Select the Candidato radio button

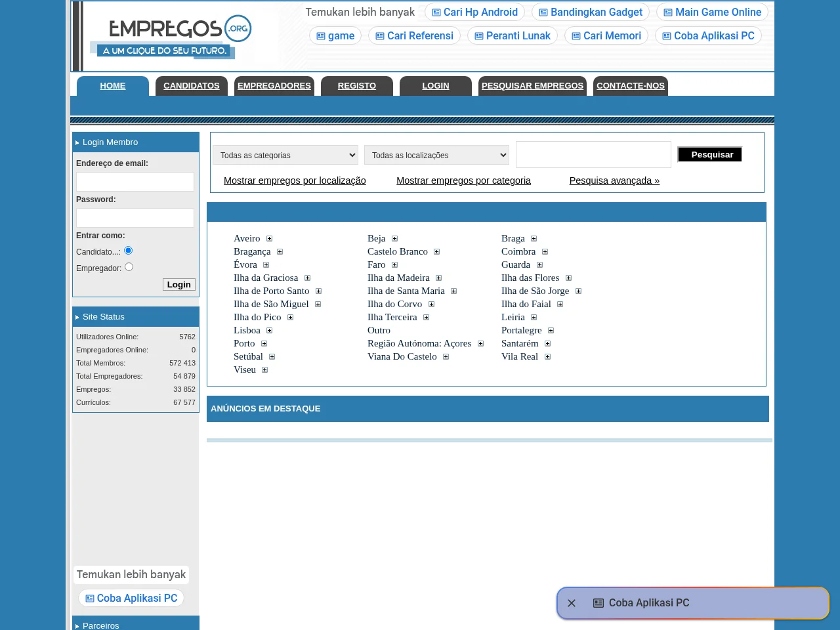[129, 251]
